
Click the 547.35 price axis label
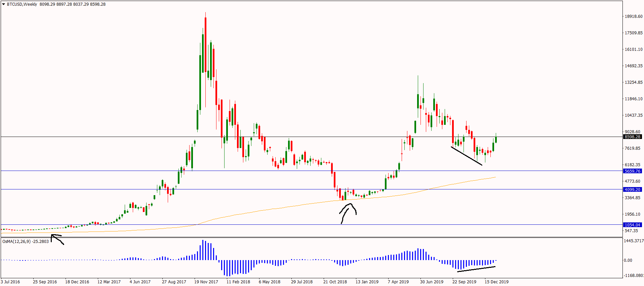pos(631,230)
